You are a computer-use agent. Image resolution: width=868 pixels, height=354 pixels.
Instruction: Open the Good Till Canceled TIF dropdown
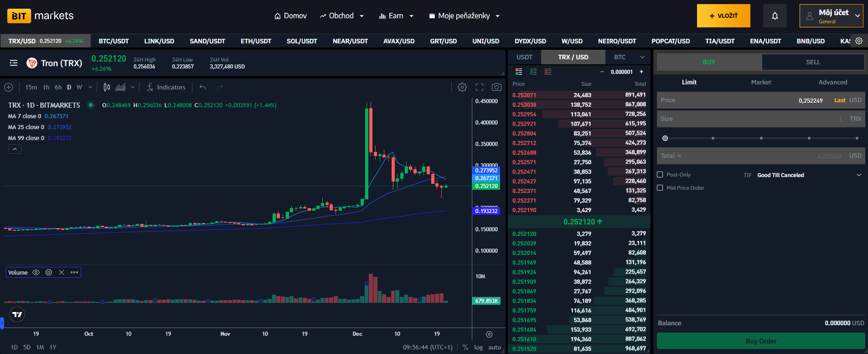[809, 175]
